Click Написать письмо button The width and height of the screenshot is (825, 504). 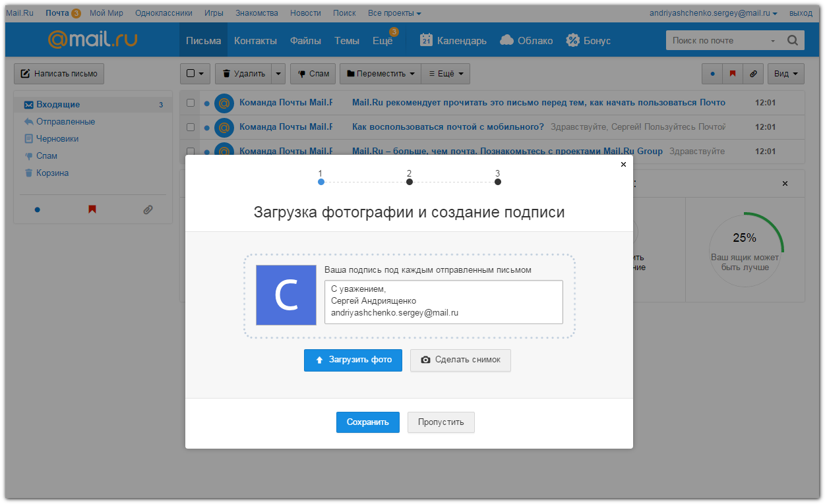59,74
